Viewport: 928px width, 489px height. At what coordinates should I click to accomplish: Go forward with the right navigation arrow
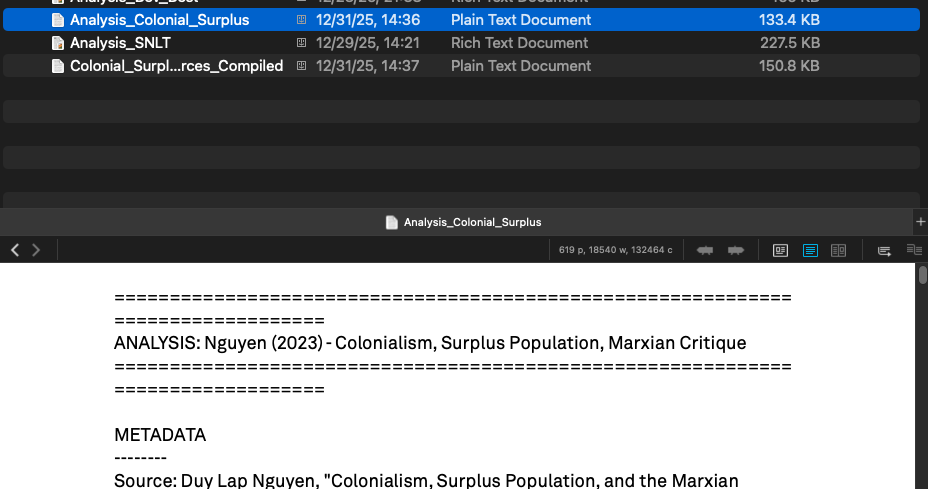tap(36, 250)
